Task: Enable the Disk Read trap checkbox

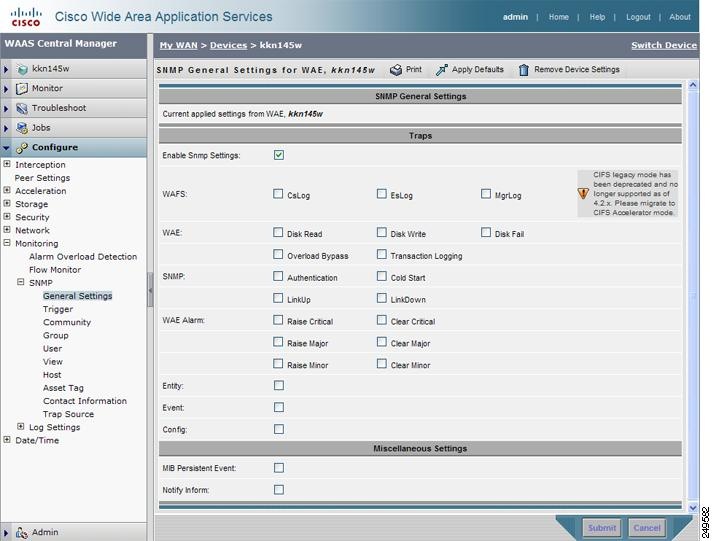Action: coord(279,233)
